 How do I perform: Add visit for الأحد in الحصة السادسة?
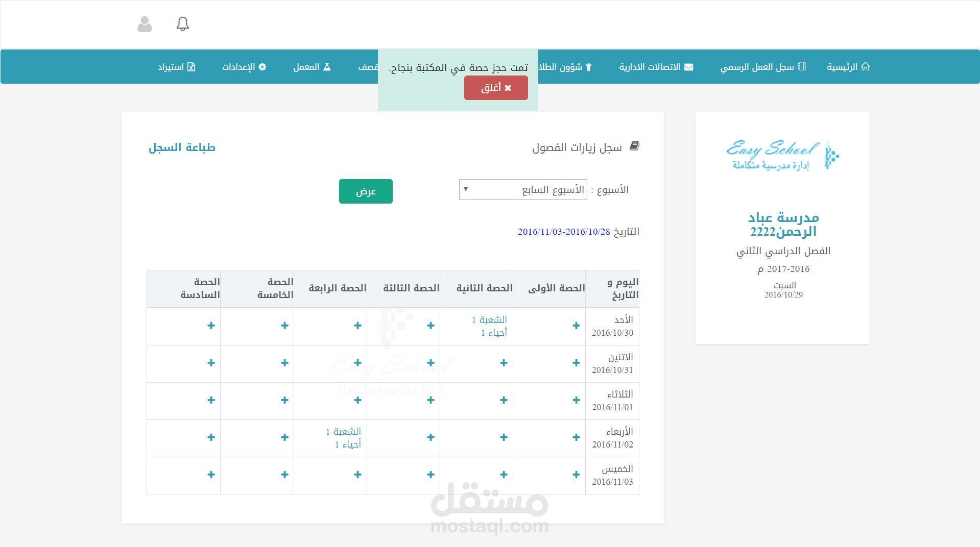211,326
